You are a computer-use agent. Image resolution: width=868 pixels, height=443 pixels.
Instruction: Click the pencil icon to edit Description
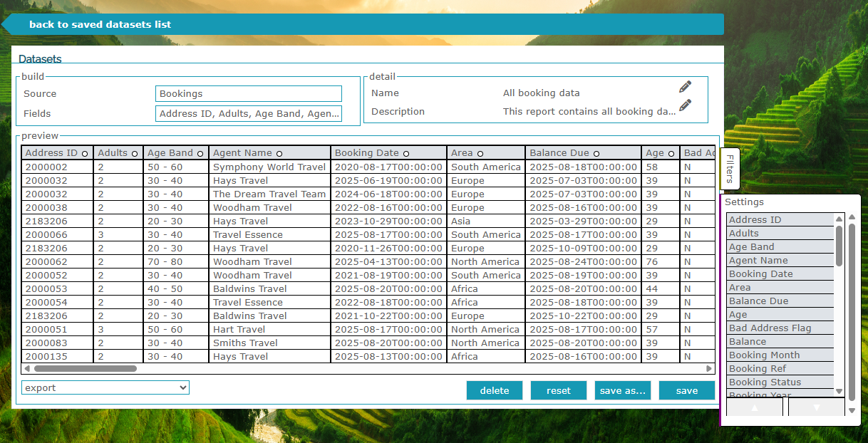pyautogui.click(x=685, y=105)
